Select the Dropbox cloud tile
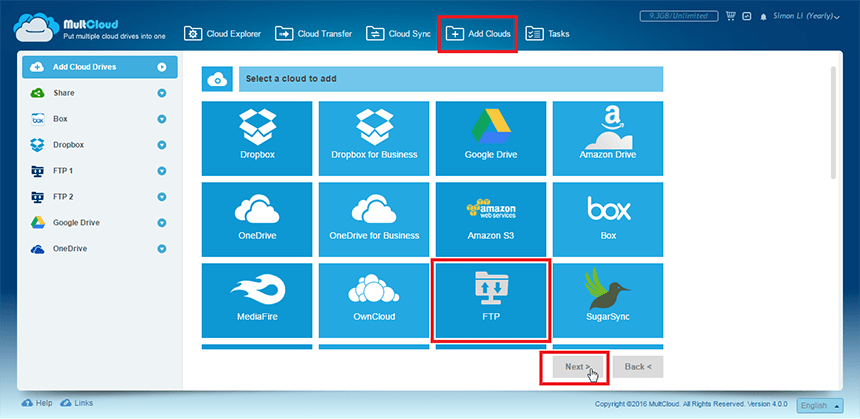 pos(257,138)
